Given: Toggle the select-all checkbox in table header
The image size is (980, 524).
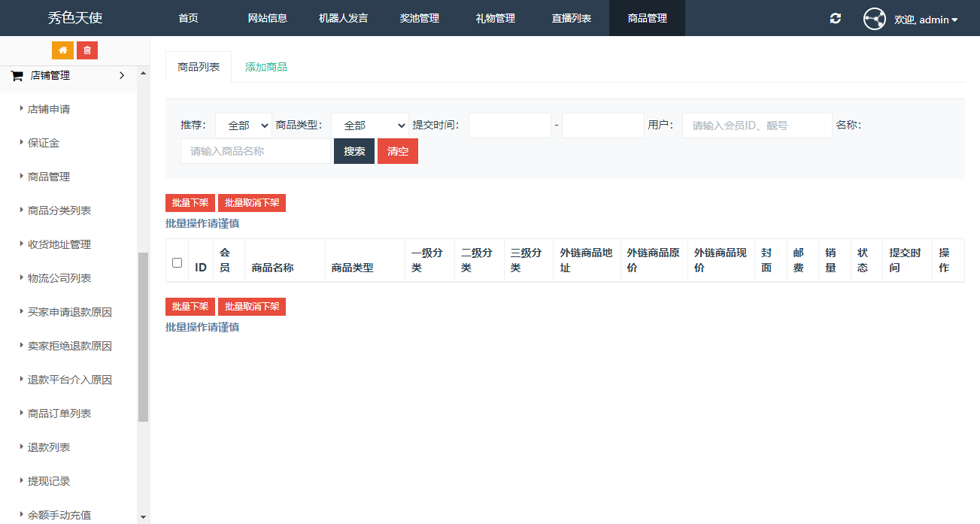Looking at the screenshot, I should point(177,262).
